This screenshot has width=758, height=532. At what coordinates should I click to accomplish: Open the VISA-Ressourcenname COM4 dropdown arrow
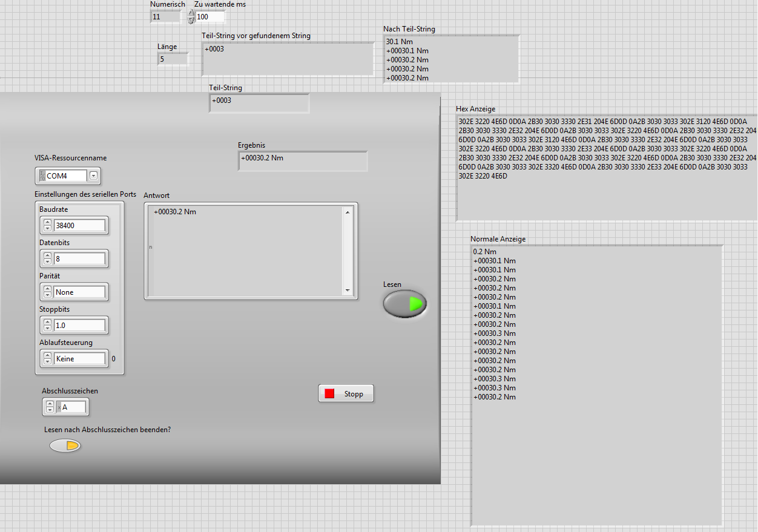[93, 176]
